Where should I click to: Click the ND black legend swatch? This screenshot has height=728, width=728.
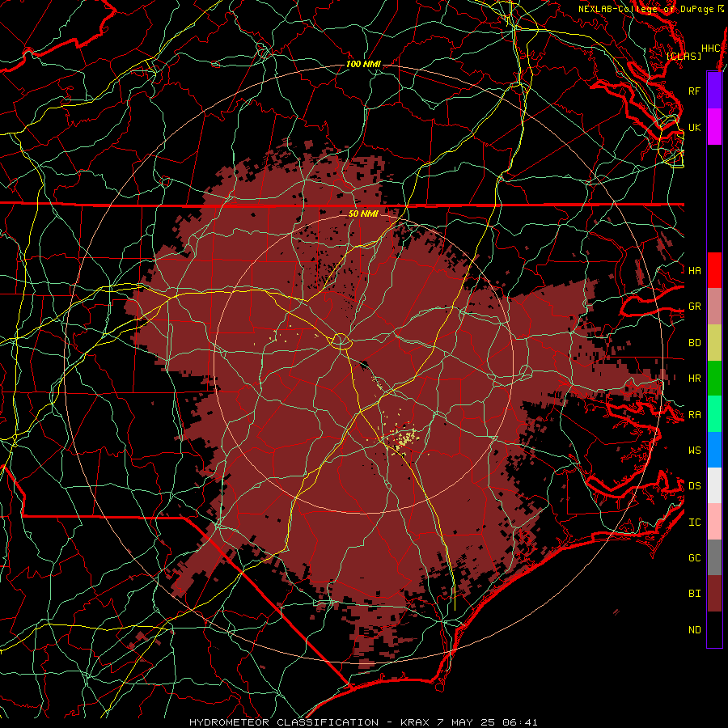pos(714,629)
